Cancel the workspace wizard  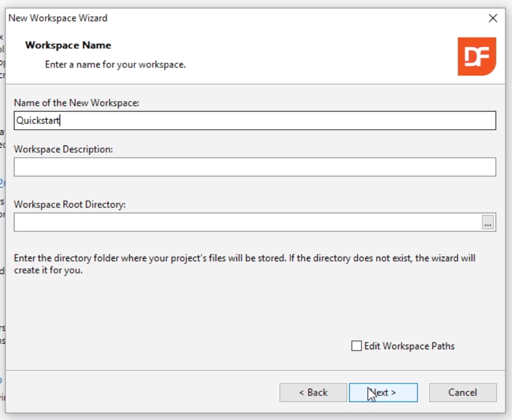pos(463,392)
